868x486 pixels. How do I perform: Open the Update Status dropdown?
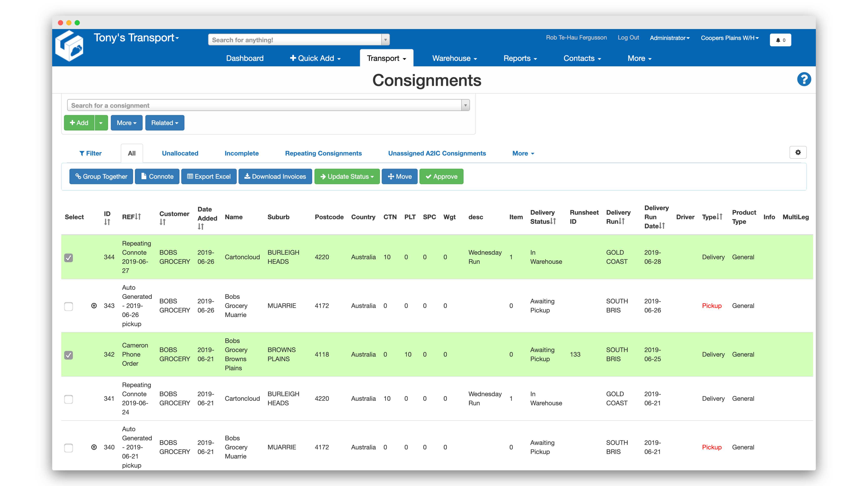[x=347, y=176]
